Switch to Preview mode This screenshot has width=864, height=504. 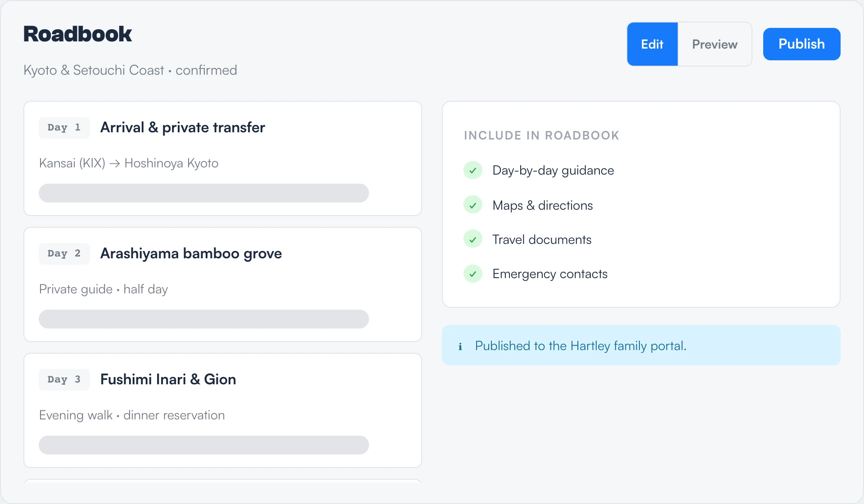[x=715, y=44]
